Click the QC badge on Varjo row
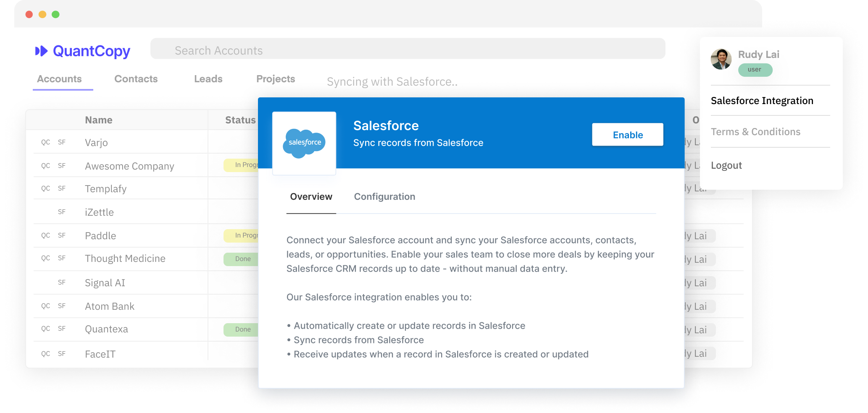 (45, 142)
